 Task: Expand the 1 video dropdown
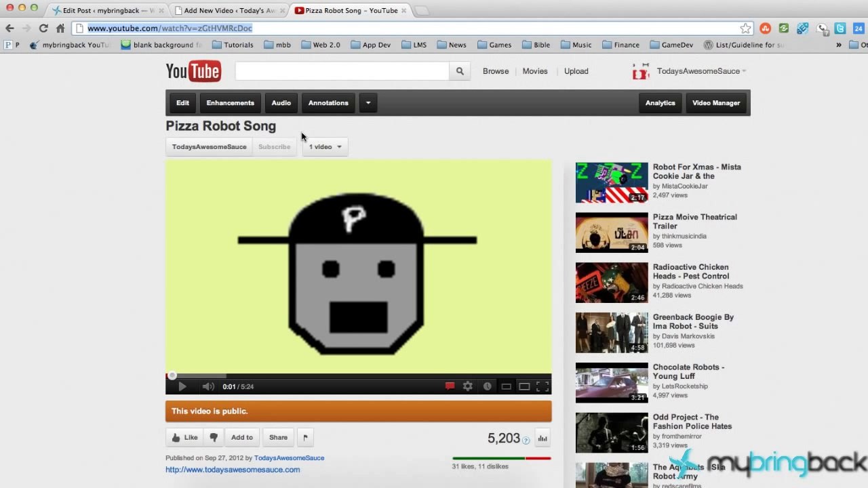point(325,147)
